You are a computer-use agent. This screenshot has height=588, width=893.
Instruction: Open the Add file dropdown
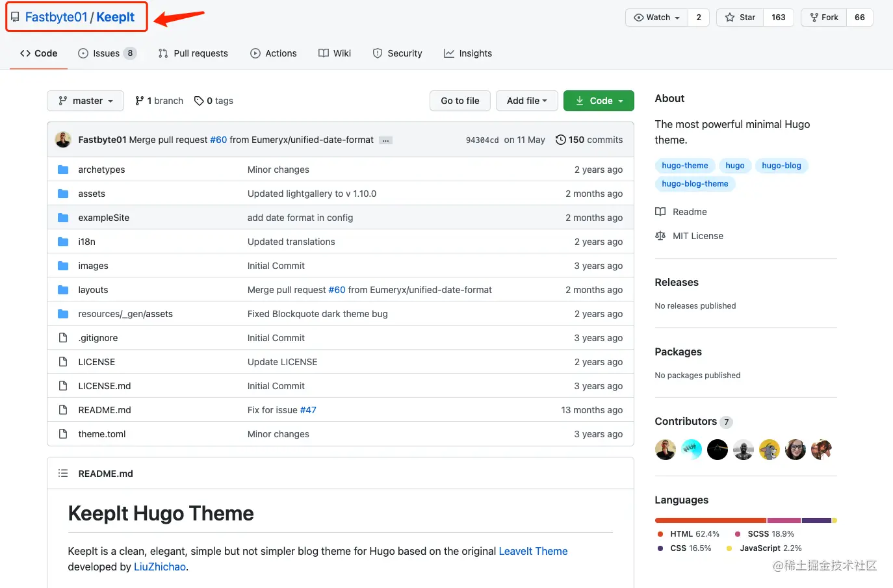[x=527, y=101]
